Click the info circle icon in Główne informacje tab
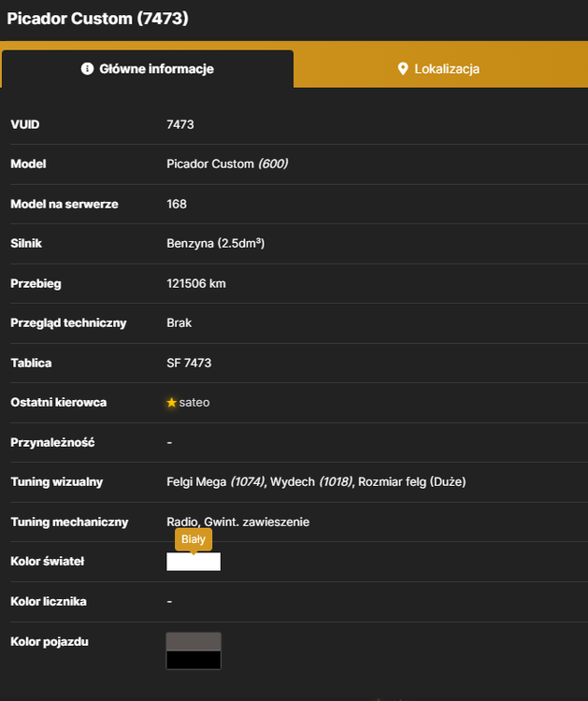 pos(87,68)
